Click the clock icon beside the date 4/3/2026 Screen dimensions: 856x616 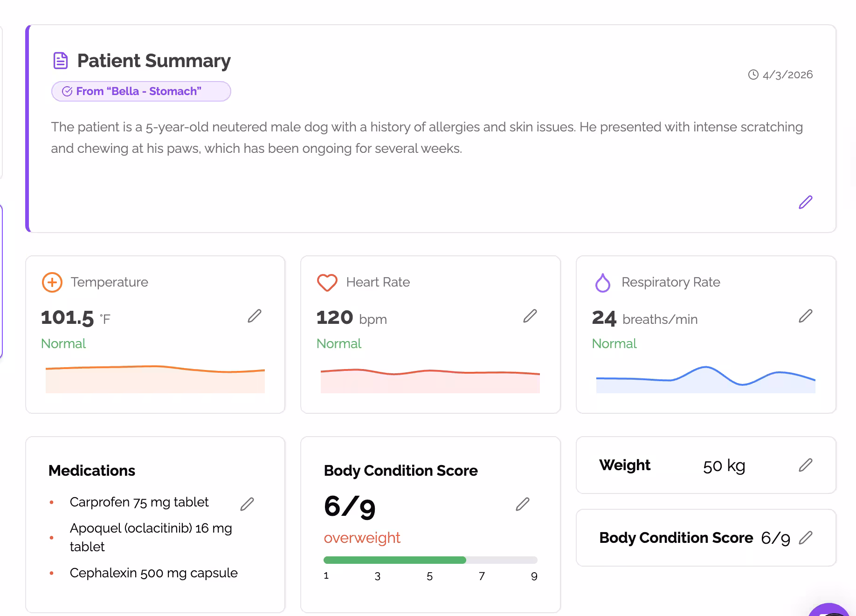pos(752,75)
